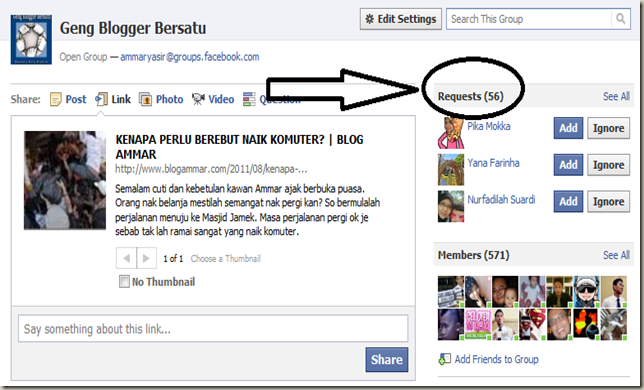Click the Add Friends to Group icon
This screenshot has width=644, height=390.
444,359
